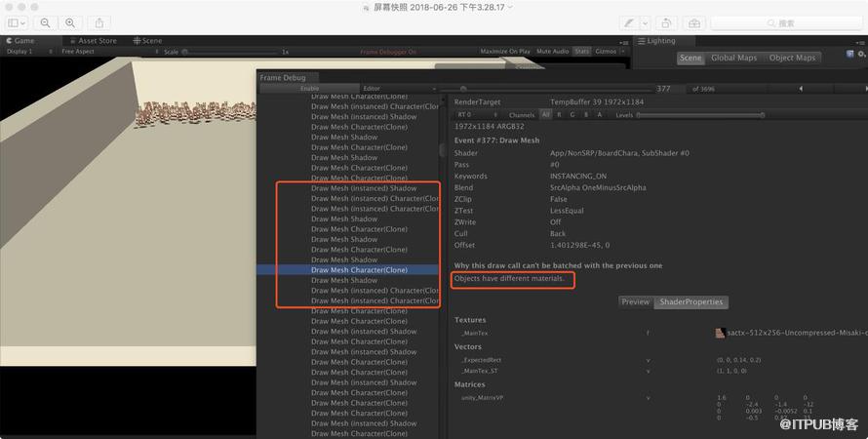Screen dimensions: 868x439
Task: Click the Lighting settings gear icon
Action: tap(861, 54)
